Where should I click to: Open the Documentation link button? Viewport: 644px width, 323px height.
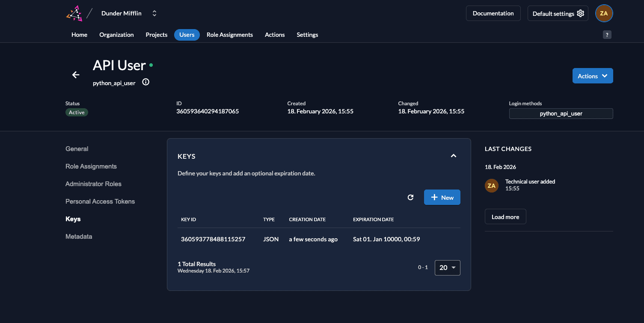[x=493, y=13]
